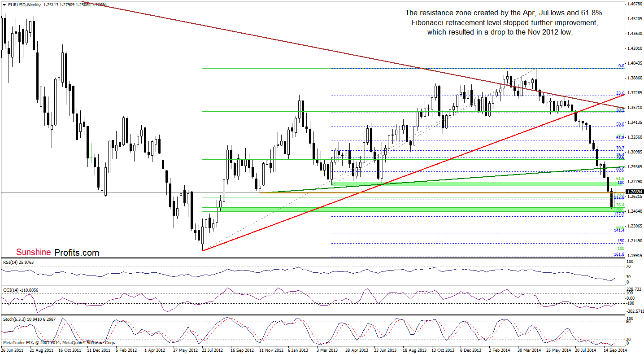Image resolution: width=644 pixels, height=354 pixels.
Task: Select the 1.24640 price axis label
Action: (x=635, y=211)
